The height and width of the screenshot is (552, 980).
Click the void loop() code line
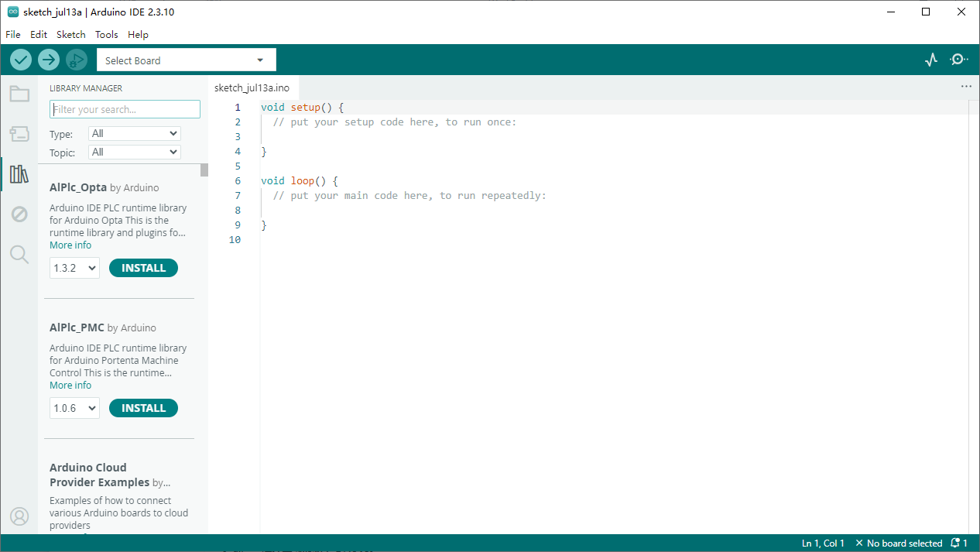click(x=300, y=181)
